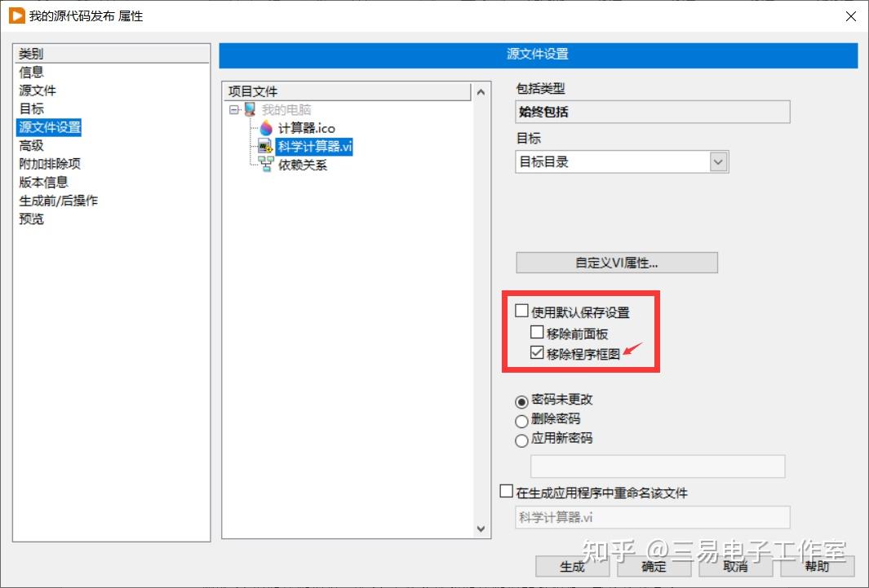Open the 目标目录 dropdown
The width and height of the screenshot is (869, 588).
[x=718, y=161]
